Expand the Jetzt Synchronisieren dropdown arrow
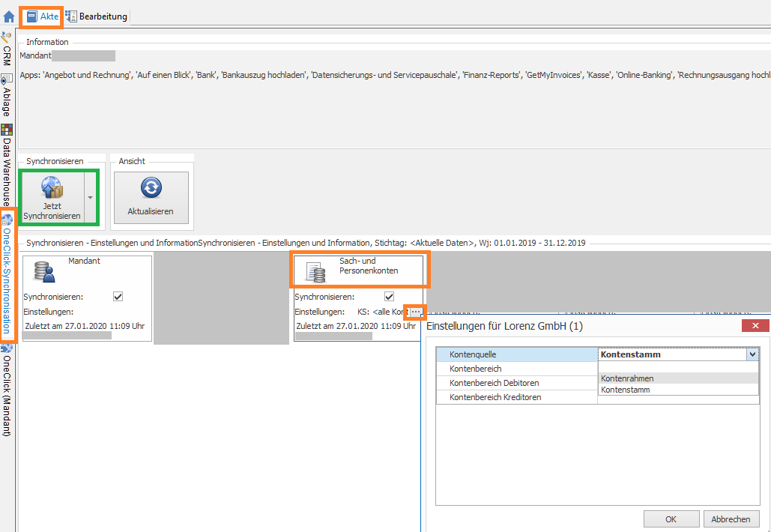The height and width of the screenshot is (532, 771). click(91, 198)
